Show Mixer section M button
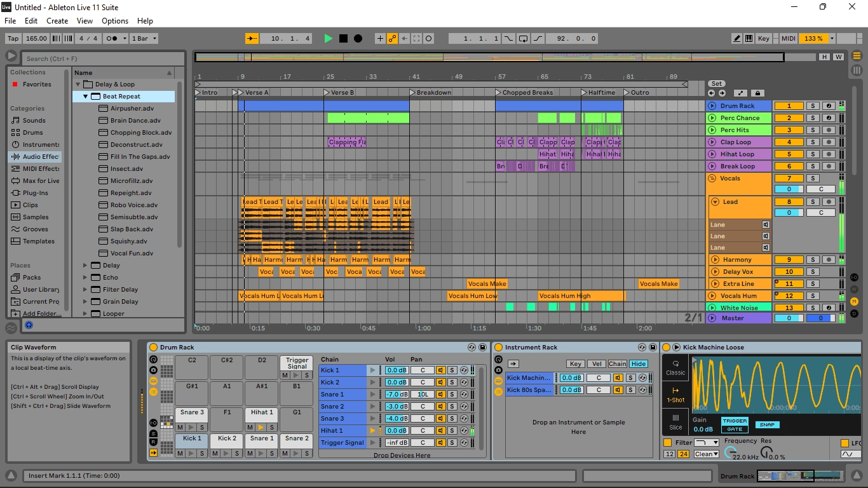This screenshot has width=868, height=488. pyautogui.click(x=855, y=301)
